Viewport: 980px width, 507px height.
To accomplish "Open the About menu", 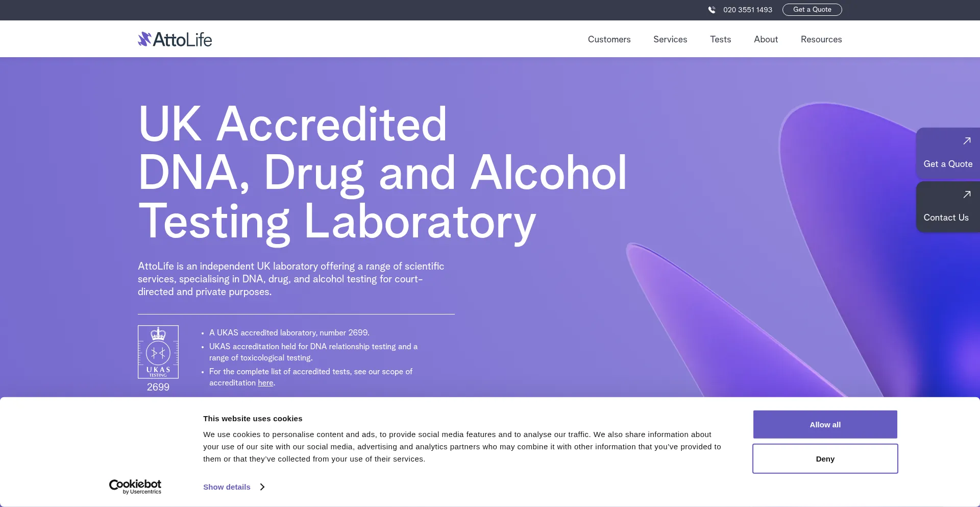I will [x=766, y=39].
